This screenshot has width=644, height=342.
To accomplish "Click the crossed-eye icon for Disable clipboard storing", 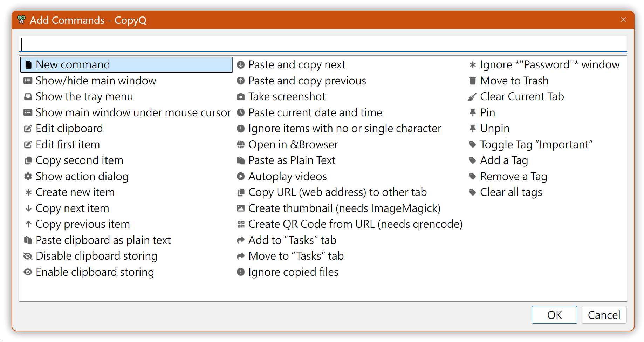I will (28, 256).
